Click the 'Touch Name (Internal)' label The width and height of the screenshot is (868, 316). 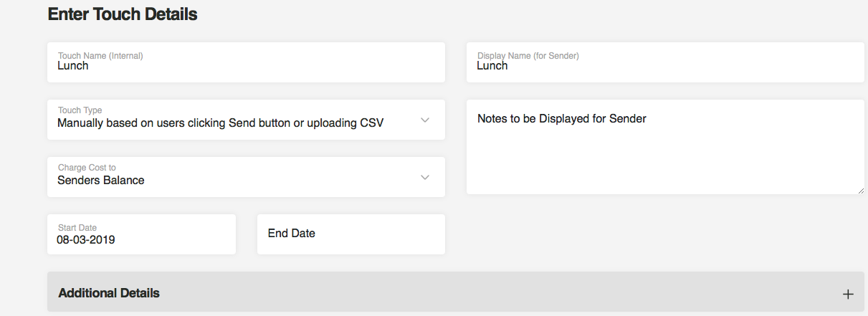pyautogui.click(x=100, y=55)
